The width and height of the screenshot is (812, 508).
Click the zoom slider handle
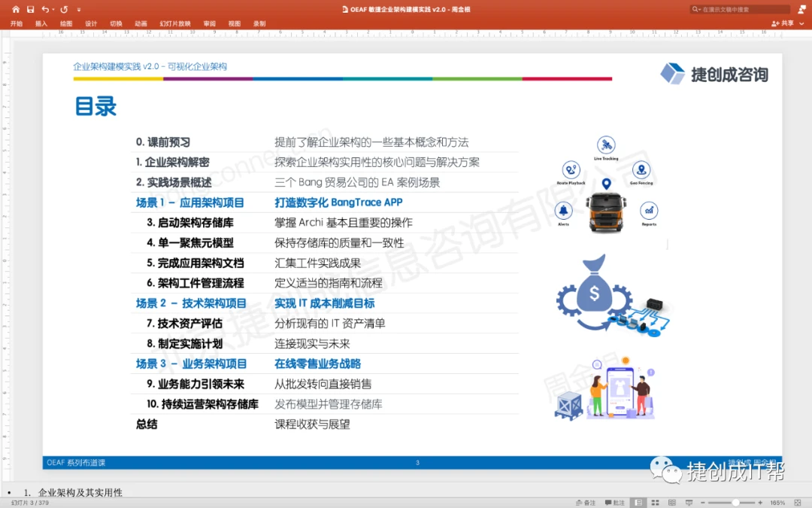pos(735,503)
